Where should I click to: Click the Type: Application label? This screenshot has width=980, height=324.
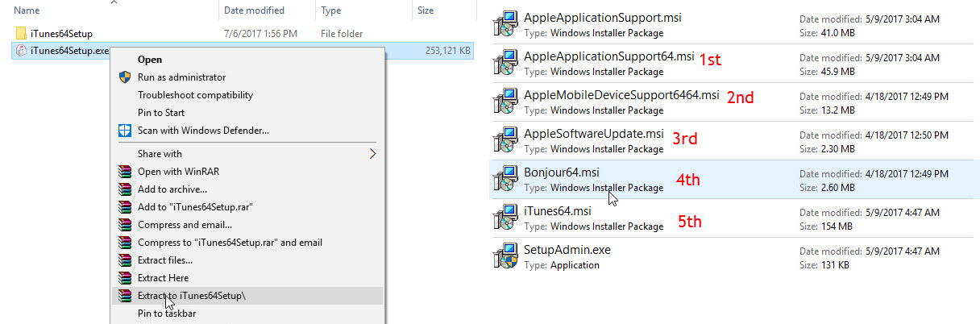(562, 265)
